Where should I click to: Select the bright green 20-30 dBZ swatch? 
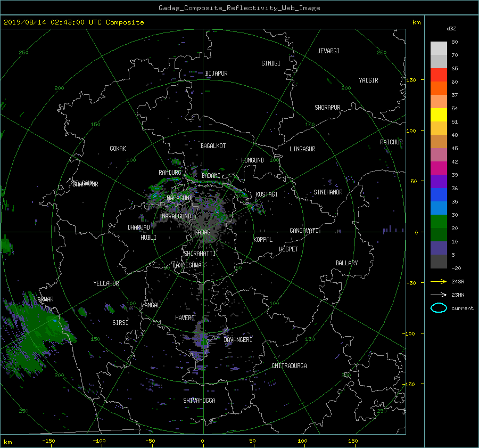click(x=439, y=222)
